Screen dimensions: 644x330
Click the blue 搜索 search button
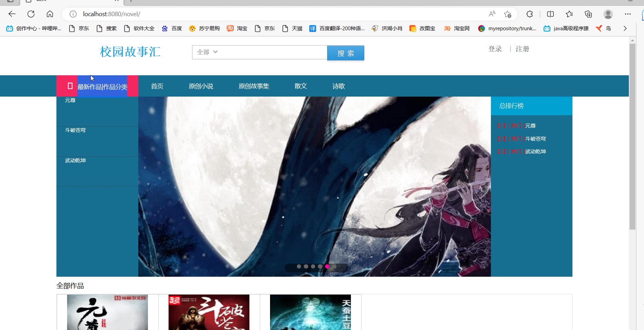tap(346, 53)
